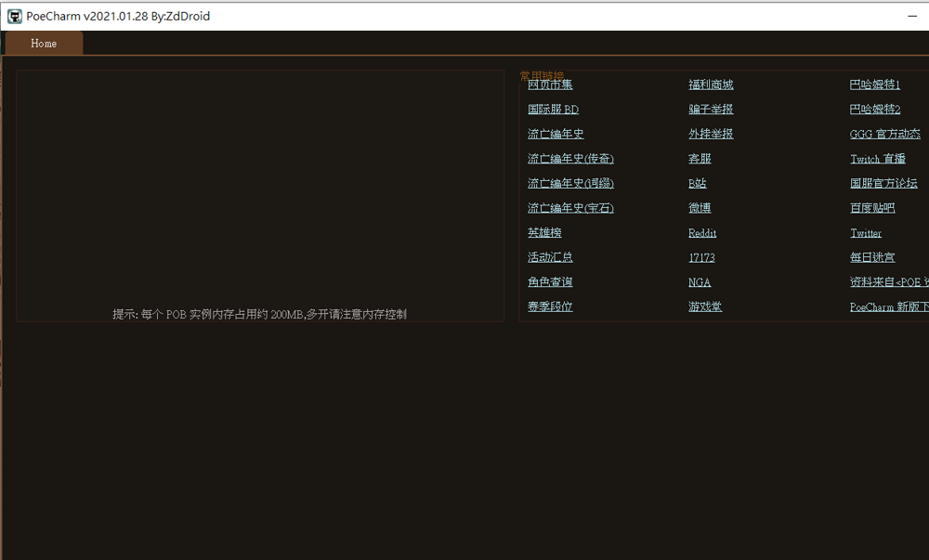
Task: Click the PoeCharm v2021.01.28 window title
Action: (118, 16)
